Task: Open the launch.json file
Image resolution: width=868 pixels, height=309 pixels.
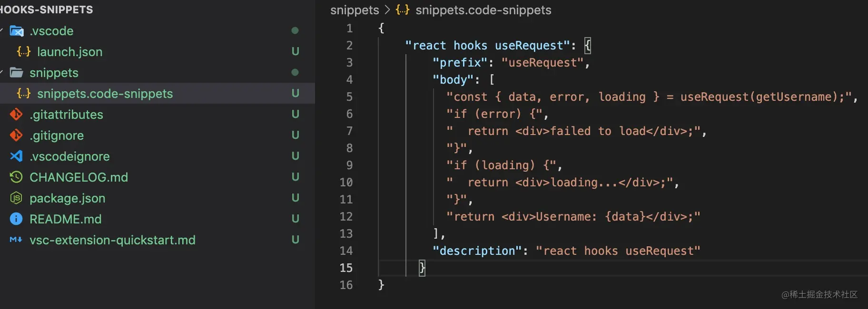Action: (69, 52)
